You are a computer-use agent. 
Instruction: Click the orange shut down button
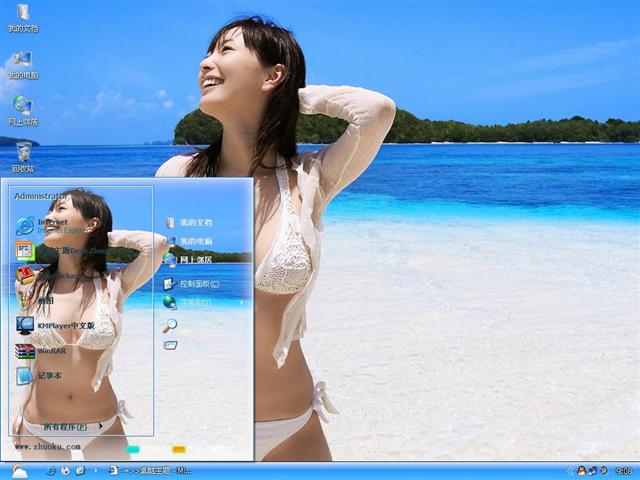[x=179, y=449]
